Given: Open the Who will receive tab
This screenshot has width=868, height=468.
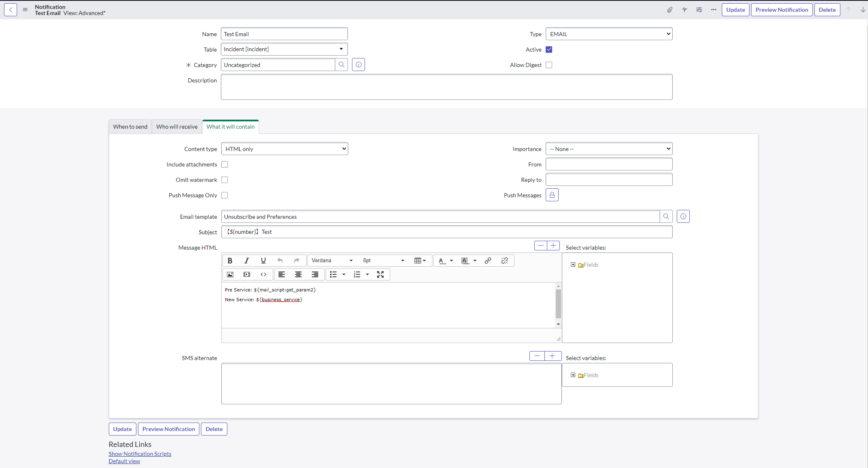Looking at the screenshot, I should (x=177, y=127).
